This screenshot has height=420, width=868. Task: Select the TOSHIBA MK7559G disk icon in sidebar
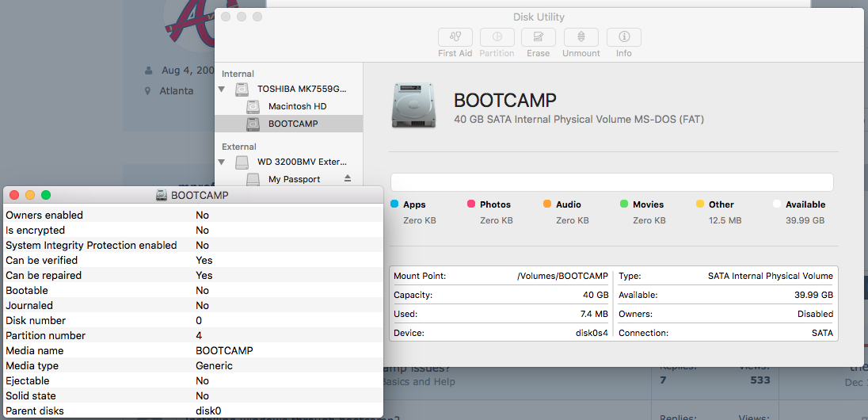point(242,89)
